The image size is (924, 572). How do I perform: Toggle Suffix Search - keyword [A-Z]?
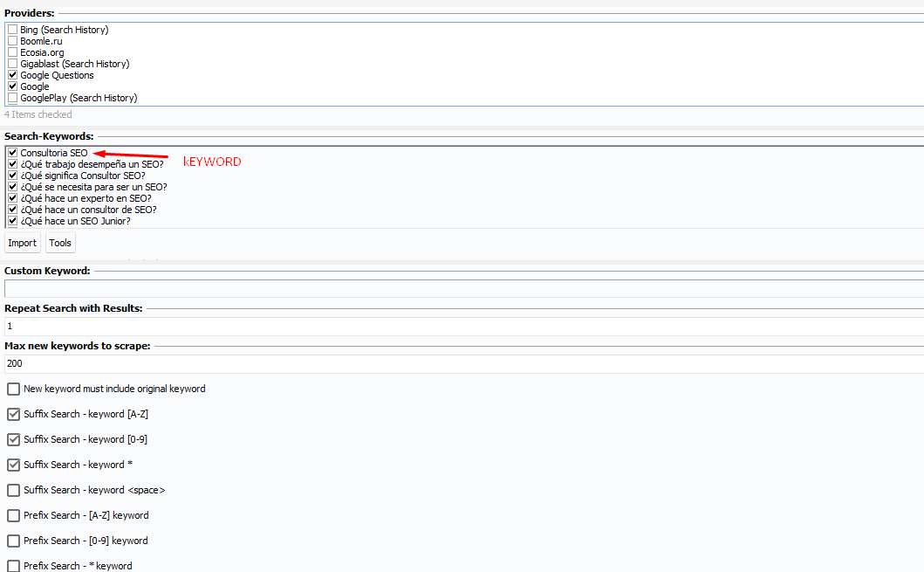14,415
